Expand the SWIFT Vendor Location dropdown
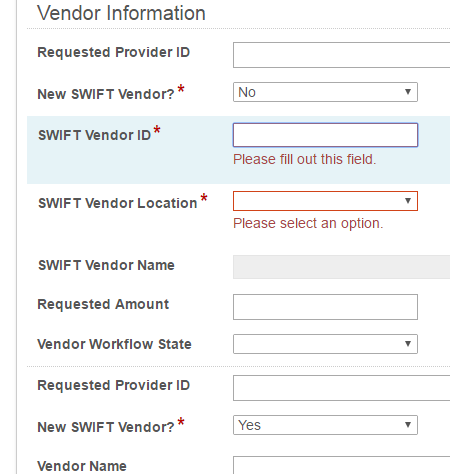Image resolution: width=450 pixels, height=474 pixels. pos(325,201)
